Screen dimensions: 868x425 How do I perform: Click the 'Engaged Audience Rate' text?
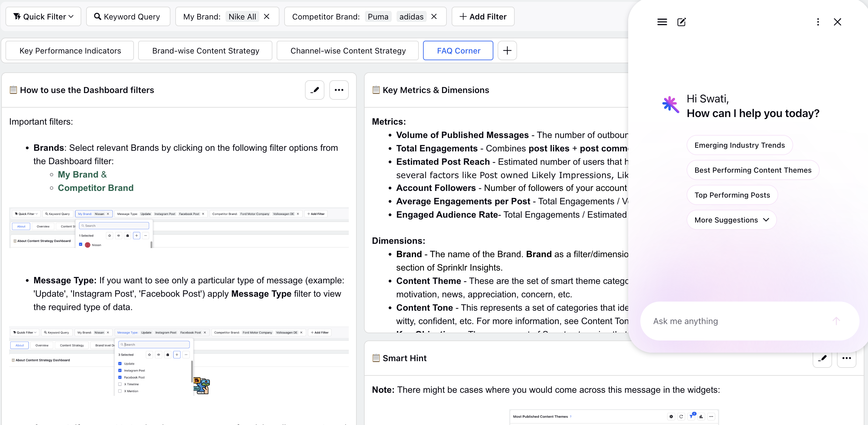coord(447,215)
